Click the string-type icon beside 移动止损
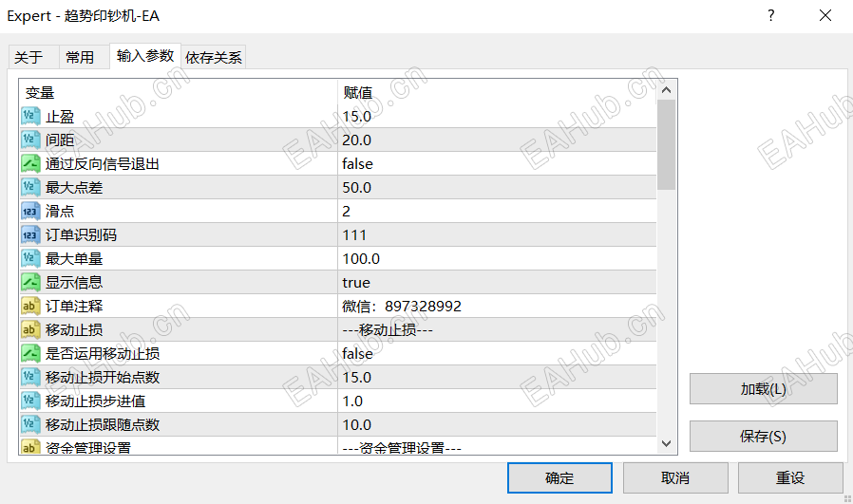Viewport: 853px width, 504px height. pos(30,329)
